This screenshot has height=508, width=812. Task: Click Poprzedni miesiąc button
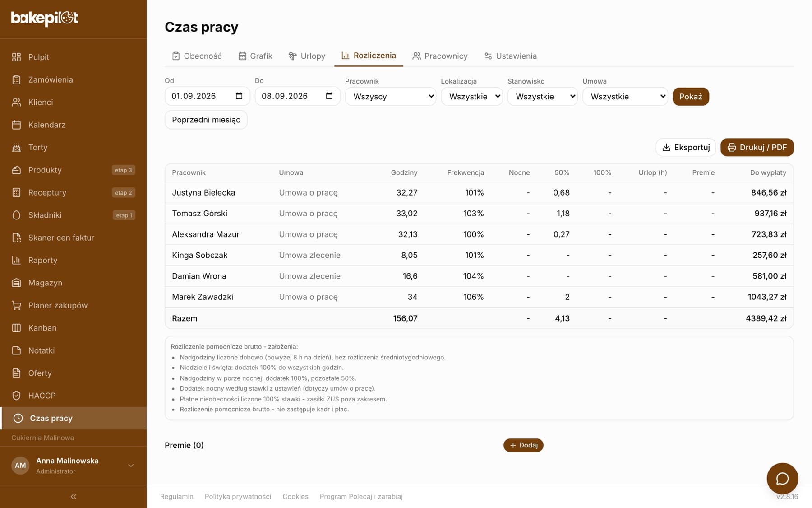click(206, 120)
